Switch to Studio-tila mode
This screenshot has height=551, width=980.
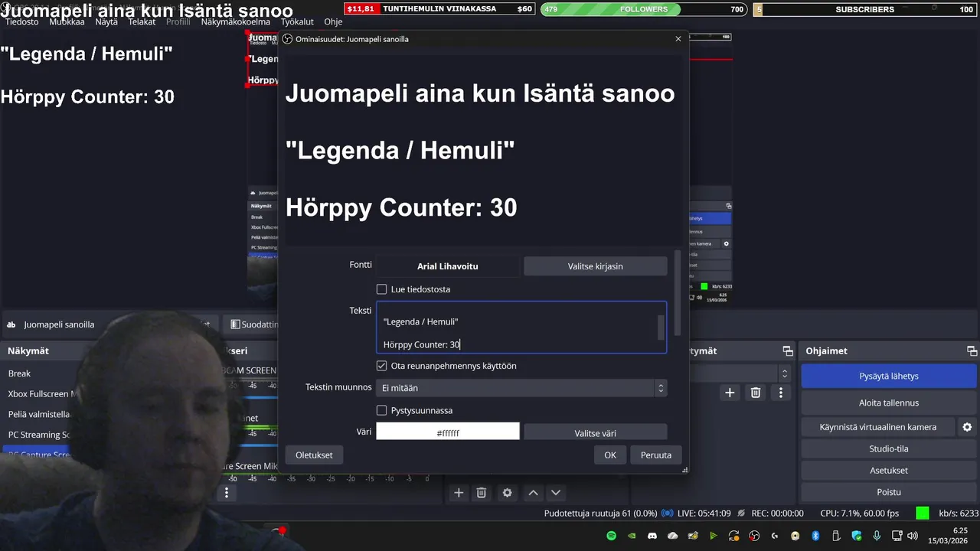click(888, 448)
